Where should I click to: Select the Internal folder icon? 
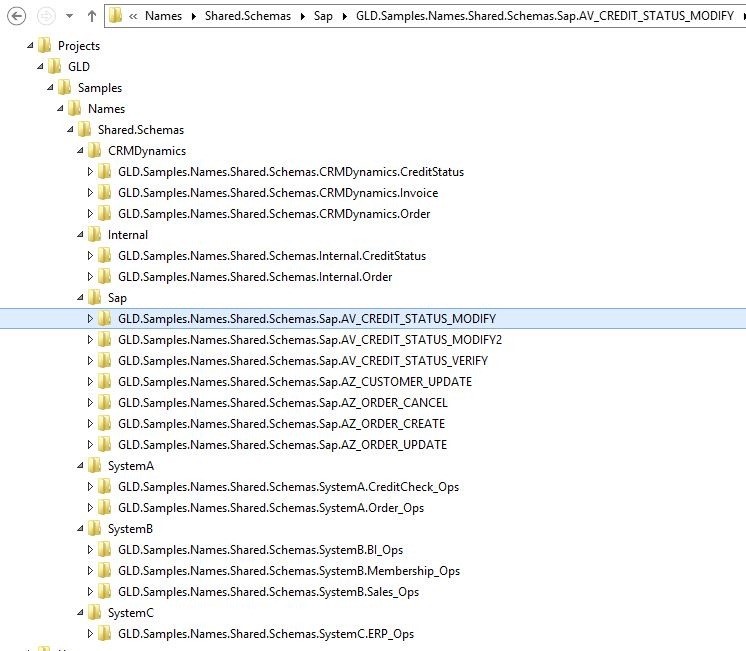[x=95, y=234]
